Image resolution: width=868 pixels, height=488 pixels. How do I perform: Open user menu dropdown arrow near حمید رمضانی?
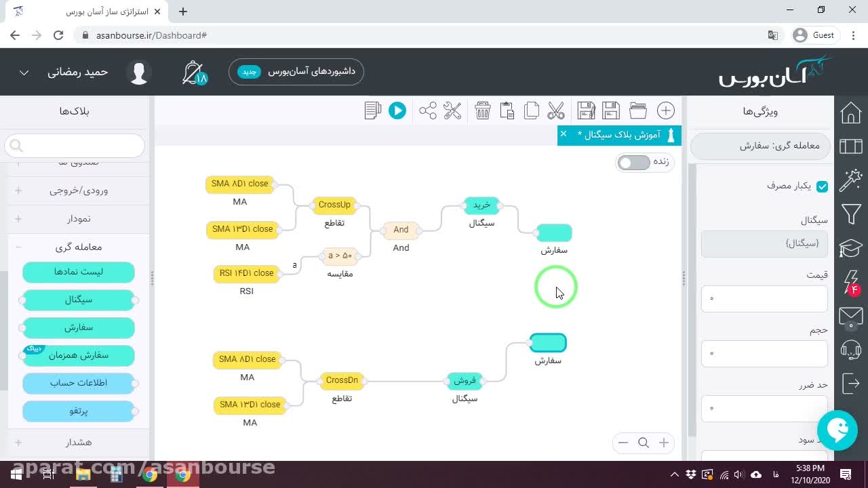point(24,73)
